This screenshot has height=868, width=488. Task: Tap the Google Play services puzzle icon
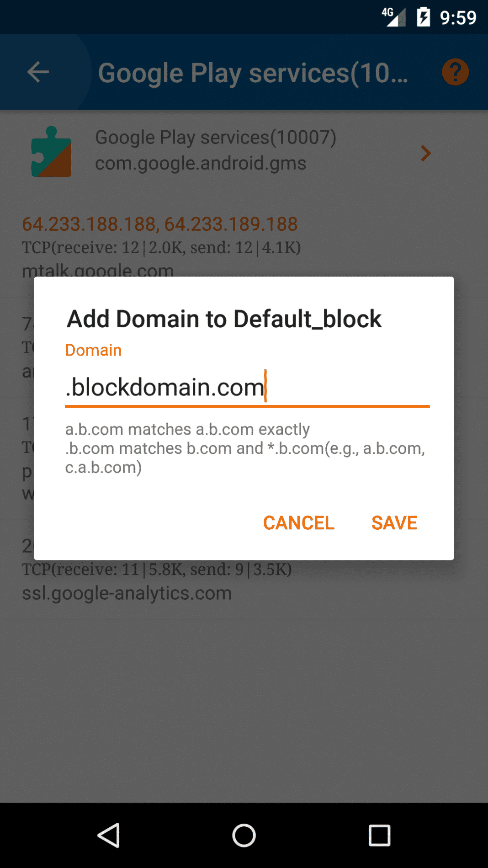click(x=51, y=153)
